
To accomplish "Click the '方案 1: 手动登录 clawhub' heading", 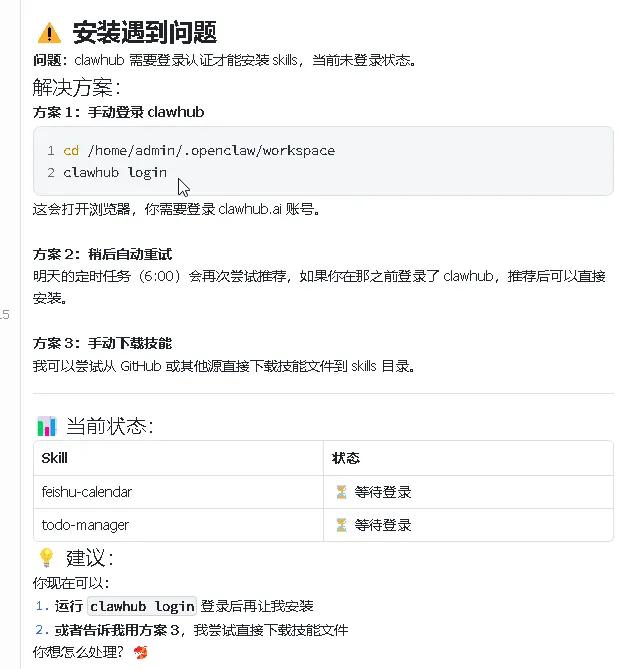I will pos(118,112).
